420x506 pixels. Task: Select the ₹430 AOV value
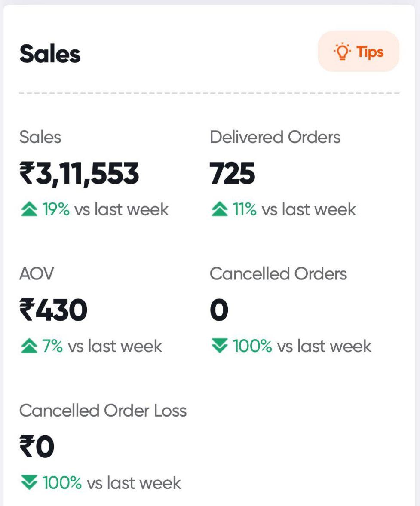click(53, 310)
